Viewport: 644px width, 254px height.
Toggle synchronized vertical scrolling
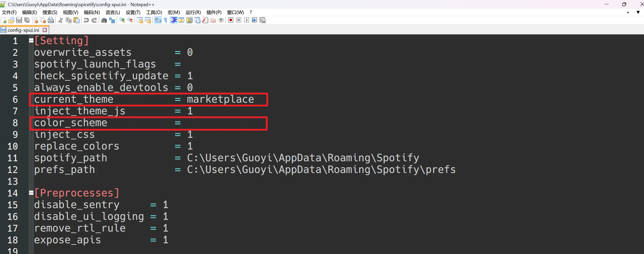(140, 20)
